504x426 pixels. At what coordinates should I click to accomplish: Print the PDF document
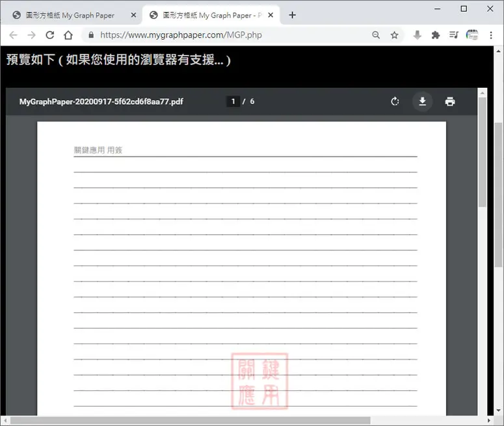click(449, 101)
